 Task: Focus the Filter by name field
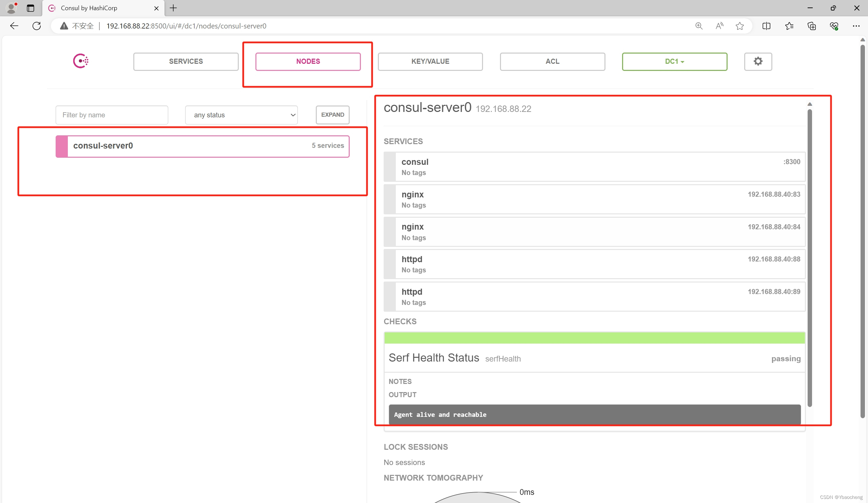(112, 115)
